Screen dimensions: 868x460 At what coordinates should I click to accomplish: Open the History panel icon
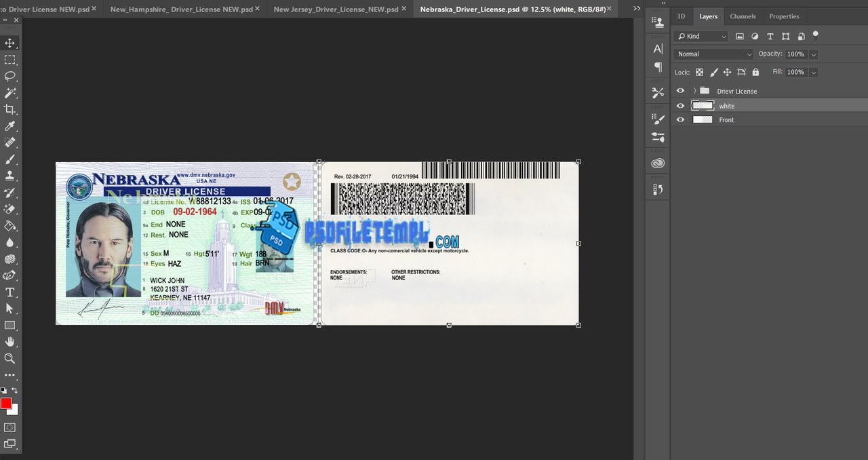pos(658,189)
